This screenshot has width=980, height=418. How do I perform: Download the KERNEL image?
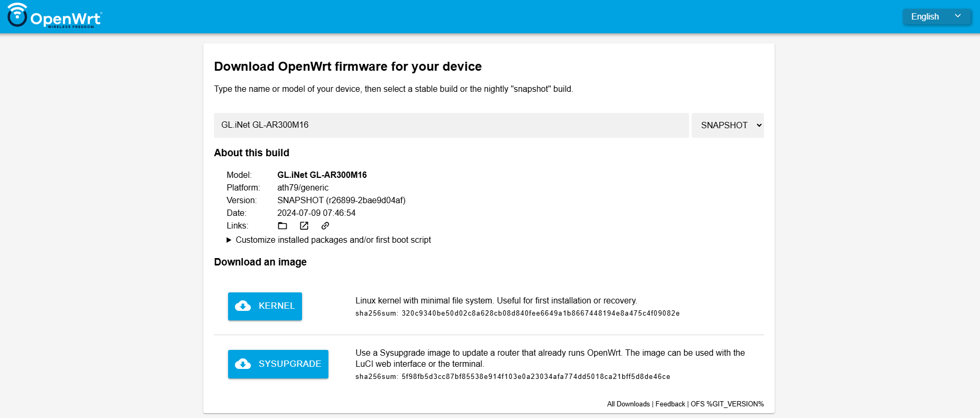pos(265,306)
